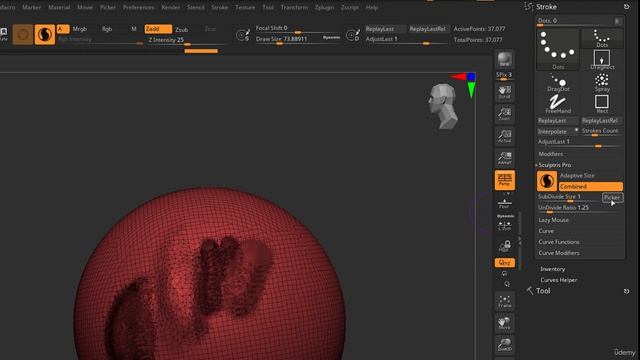Screen dimensions: 640x360
Task: Toggle the orange Qxyz rotation button
Action: coord(505,263)
